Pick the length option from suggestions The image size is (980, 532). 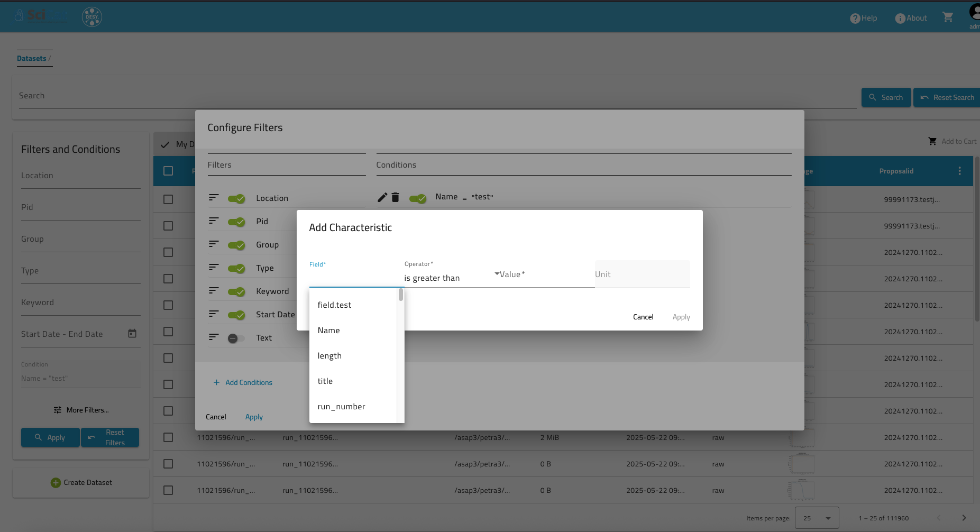click(329, 356)
